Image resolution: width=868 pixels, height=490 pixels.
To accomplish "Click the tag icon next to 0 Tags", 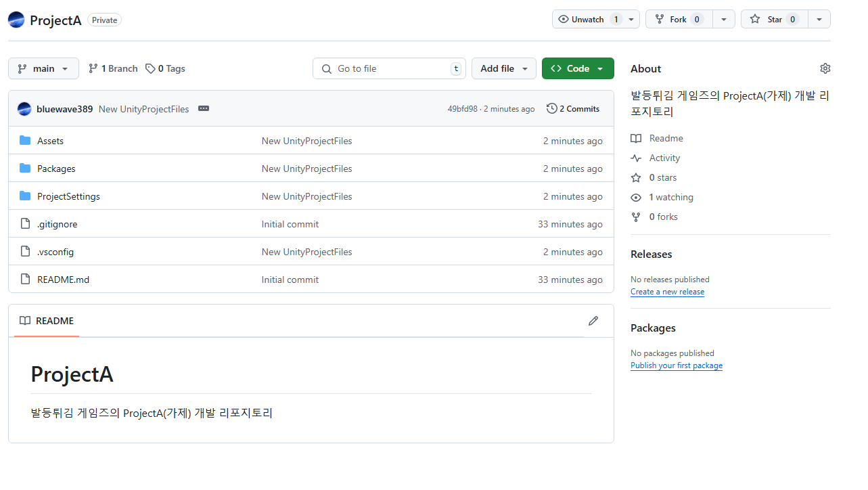I will coord(150,68).
